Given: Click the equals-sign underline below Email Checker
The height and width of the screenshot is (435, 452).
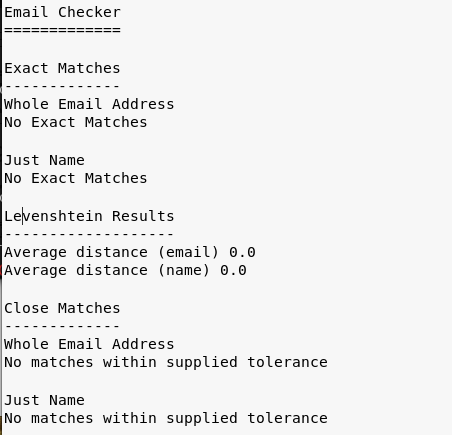Looking at the screenshot, I should [62, 30].
